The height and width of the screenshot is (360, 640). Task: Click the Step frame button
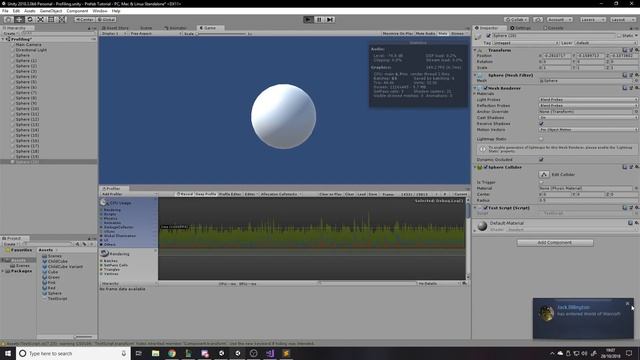(x=330, y=19)
